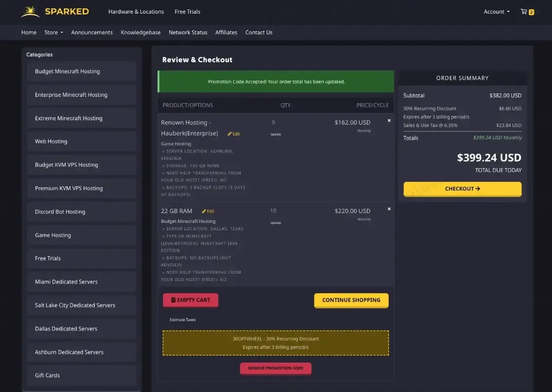Image resolution: width=552 pixels, height=392 pixels.
Task: Click the Sales & Use Tax line
Action: point(462,125)
